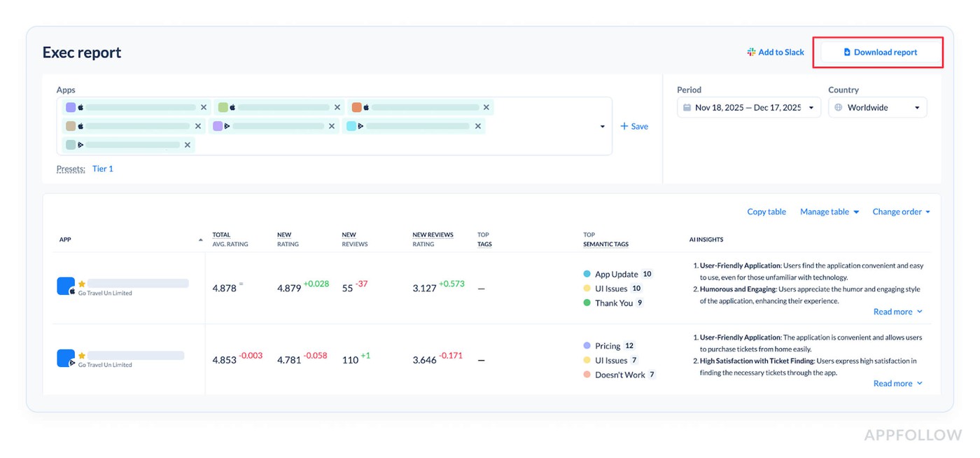Open the Manage table menu
The width and height of the screenshot is (980, 458).
(829, 211)
